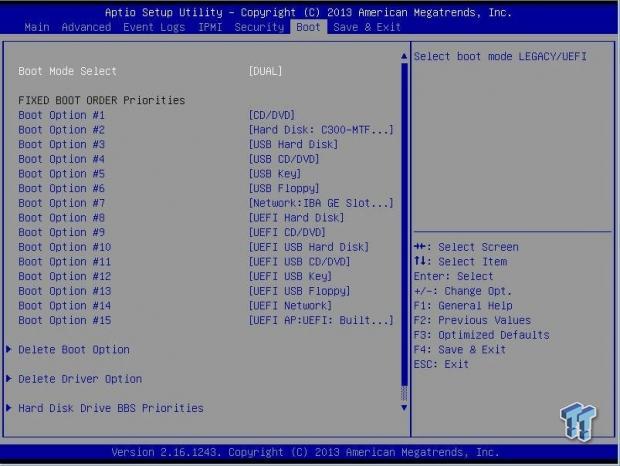Open the Save & Exit tab
620x466 pixels.
coord(367,27)
